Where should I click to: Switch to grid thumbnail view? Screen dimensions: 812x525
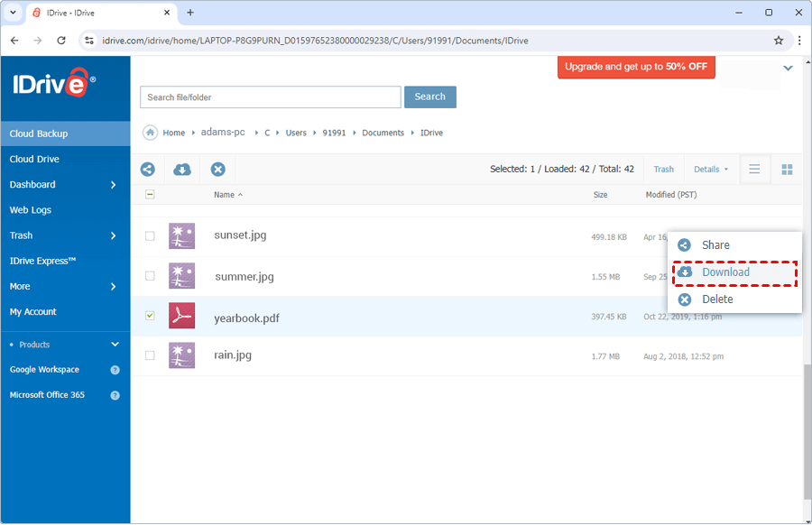[787, 169]
